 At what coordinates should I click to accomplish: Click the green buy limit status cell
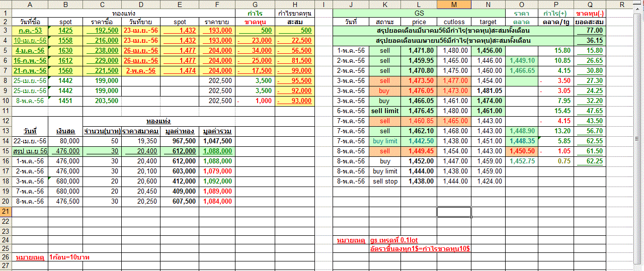tap(385, 141)
